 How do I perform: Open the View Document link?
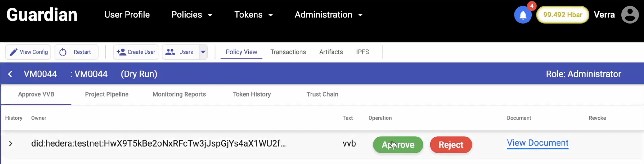click(x=537, y=143)
